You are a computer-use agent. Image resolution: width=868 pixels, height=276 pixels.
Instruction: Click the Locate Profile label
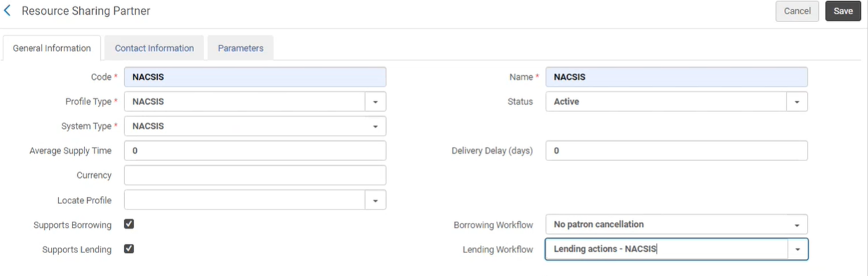85,200
